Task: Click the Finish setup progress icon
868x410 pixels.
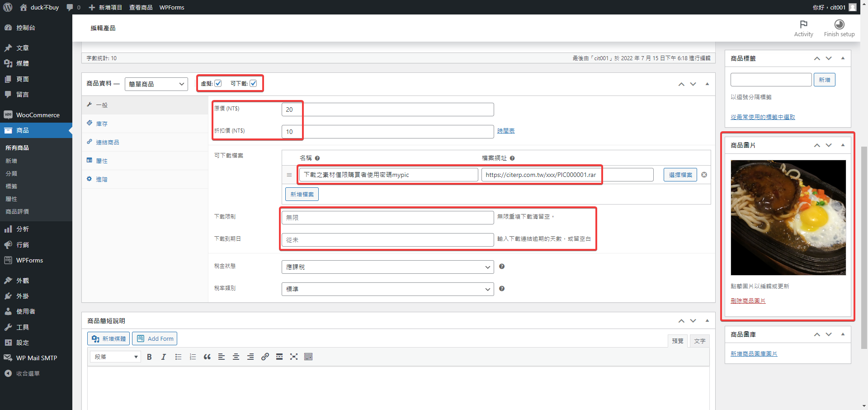Action: [x=839, y=24]
